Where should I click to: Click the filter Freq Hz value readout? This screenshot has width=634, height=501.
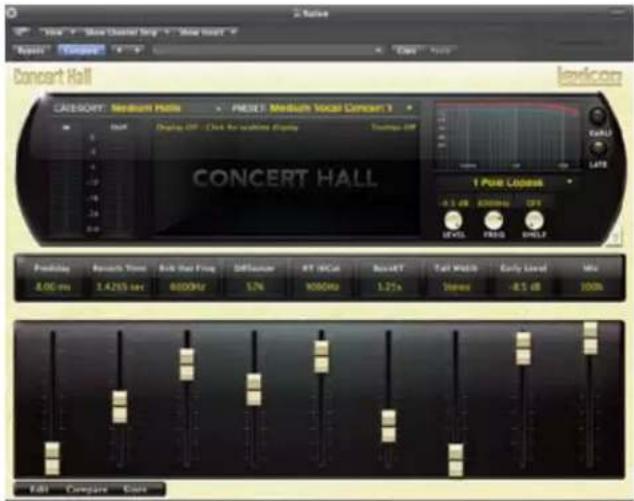[x=494, y=203]
